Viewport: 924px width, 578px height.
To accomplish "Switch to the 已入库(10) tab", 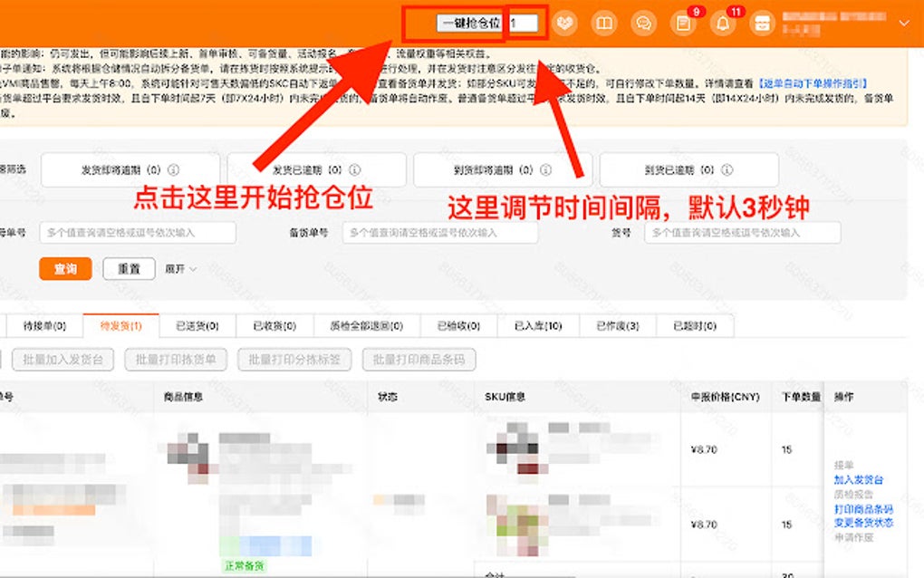I will [538, 326].
